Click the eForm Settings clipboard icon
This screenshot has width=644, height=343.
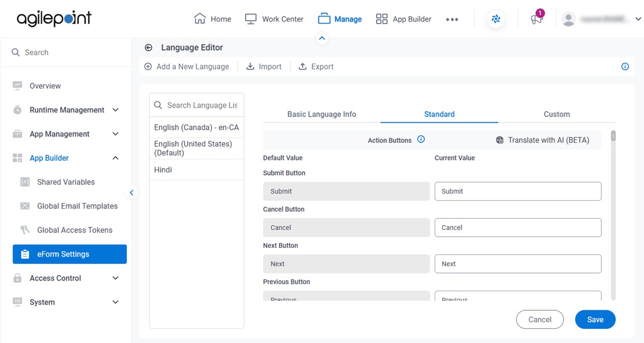point(25,254)
